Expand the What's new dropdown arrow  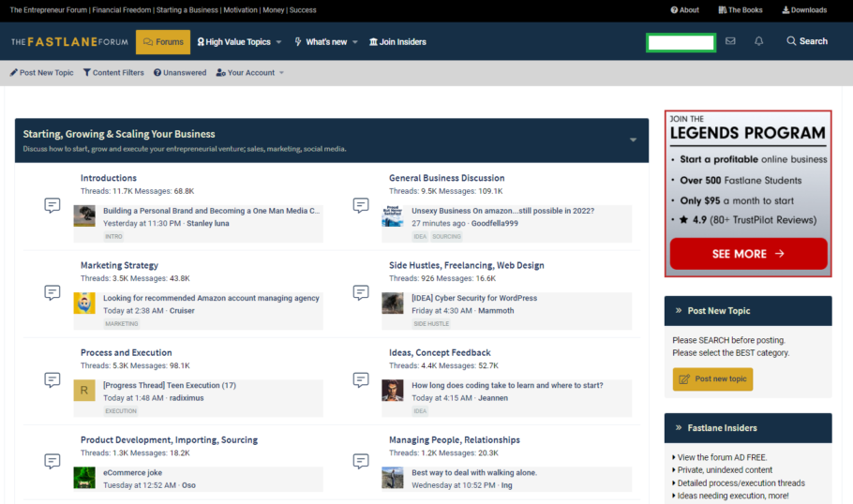pyautogui.click(x=355, y=42)
